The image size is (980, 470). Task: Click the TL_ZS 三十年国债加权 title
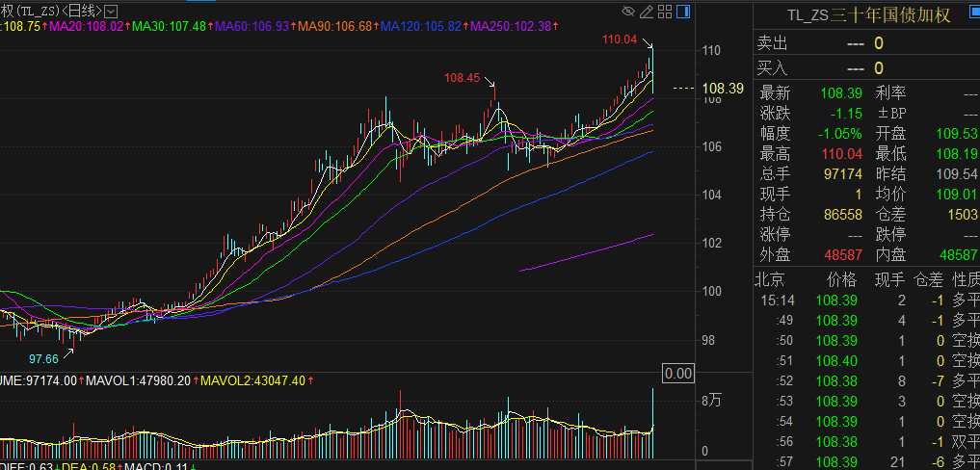[863, 15]
